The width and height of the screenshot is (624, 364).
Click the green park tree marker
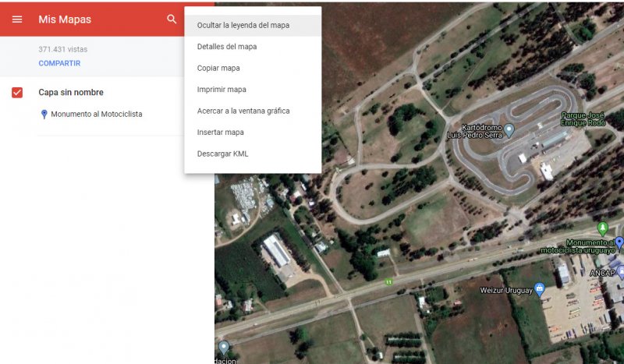602,228
